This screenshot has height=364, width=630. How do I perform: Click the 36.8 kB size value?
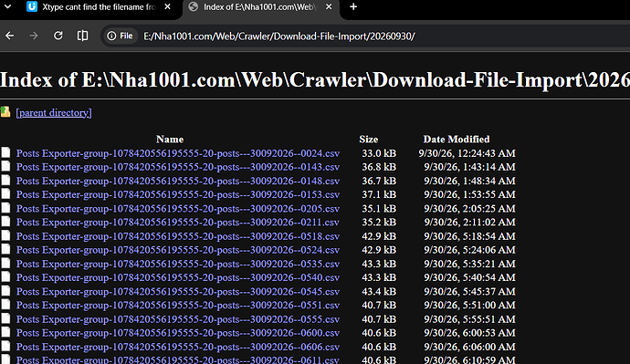pyautogui.click(x=379, y=167)
